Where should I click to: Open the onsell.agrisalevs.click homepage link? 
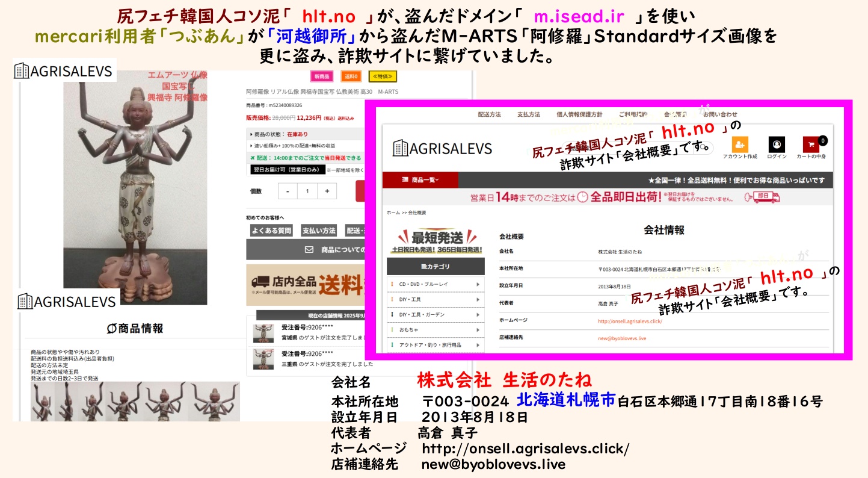630,321
